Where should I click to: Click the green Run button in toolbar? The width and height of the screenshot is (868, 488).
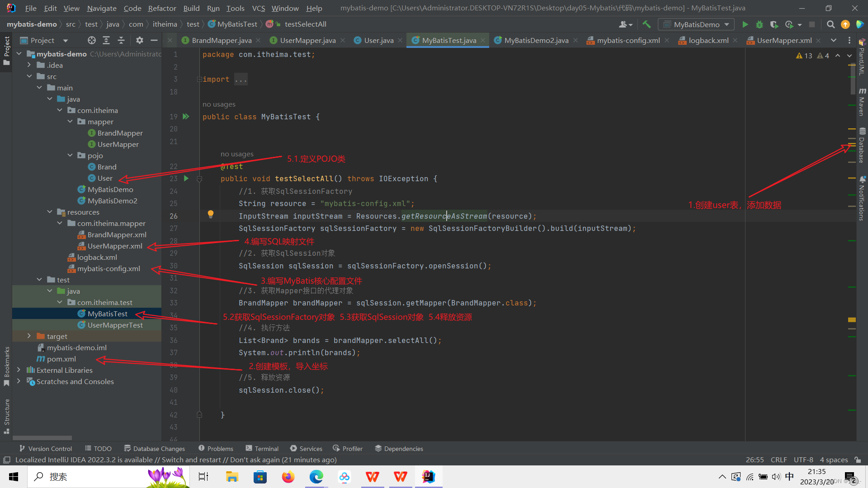[x=745, y=24]
